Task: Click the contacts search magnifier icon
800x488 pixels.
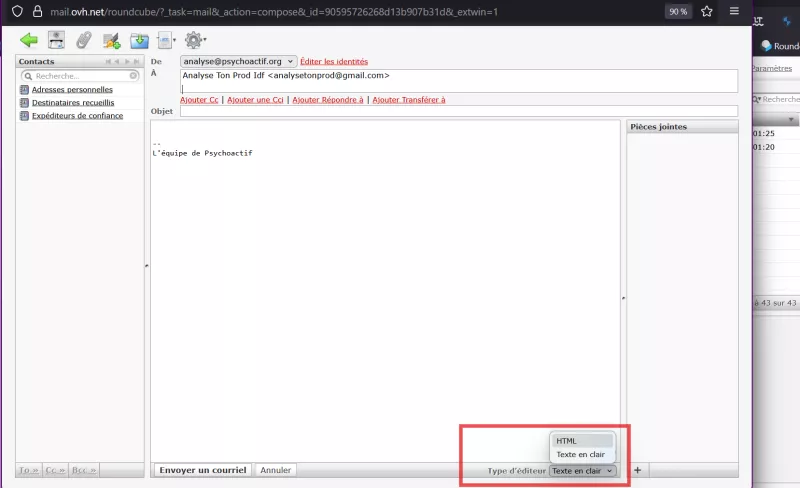Action: (28, 76)
